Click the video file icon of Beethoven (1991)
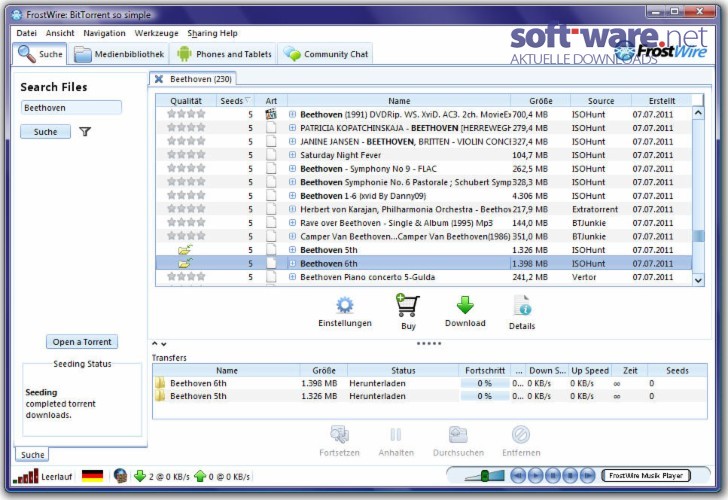 pyautogui.click(x=271, y=114)
